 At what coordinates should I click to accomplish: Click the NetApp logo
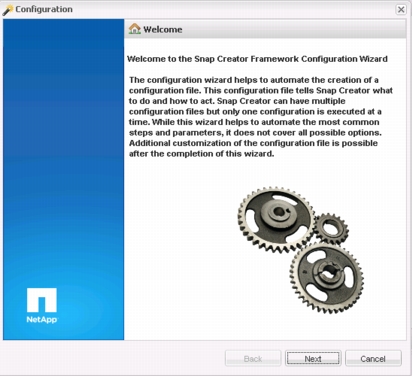[42, 306]
